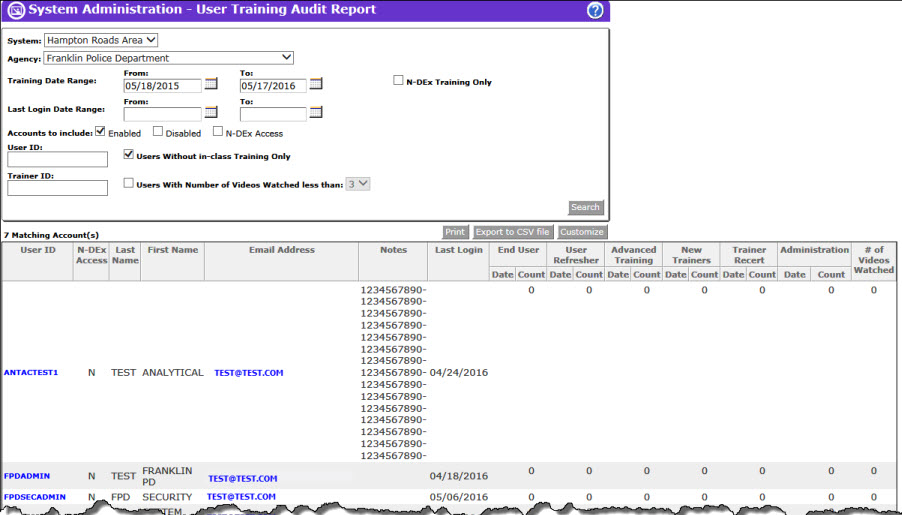Open calendar for Last Login To
Image resolution: width=902 pixels, height=515 pixels.
pos(316,112)
